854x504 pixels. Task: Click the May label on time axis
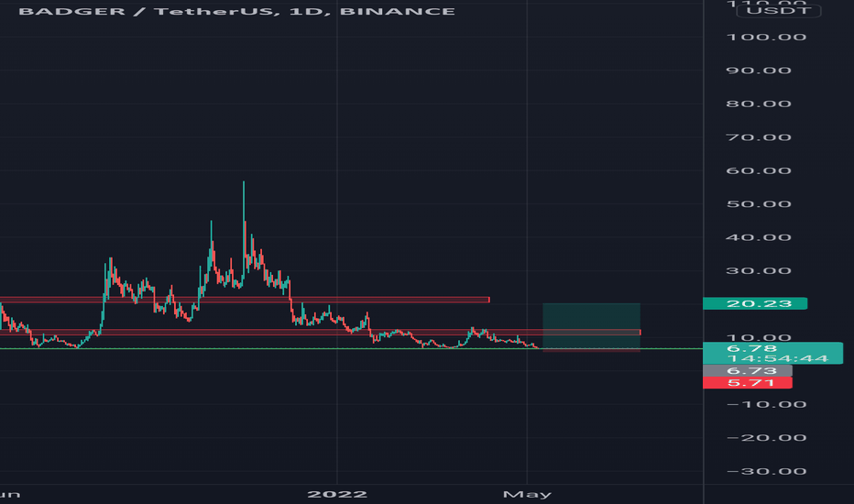click(527, 495)
